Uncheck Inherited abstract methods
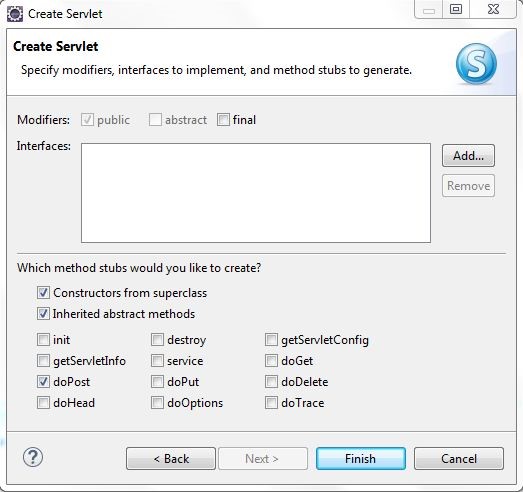The image size is (523, 492). click(x=43, y=314)
